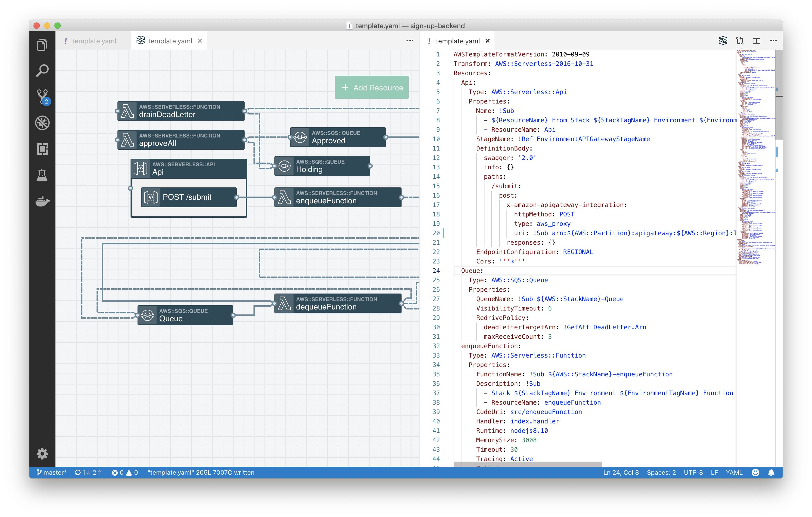
Task: Click the API icon on the Api node
Action: point(141,168)
